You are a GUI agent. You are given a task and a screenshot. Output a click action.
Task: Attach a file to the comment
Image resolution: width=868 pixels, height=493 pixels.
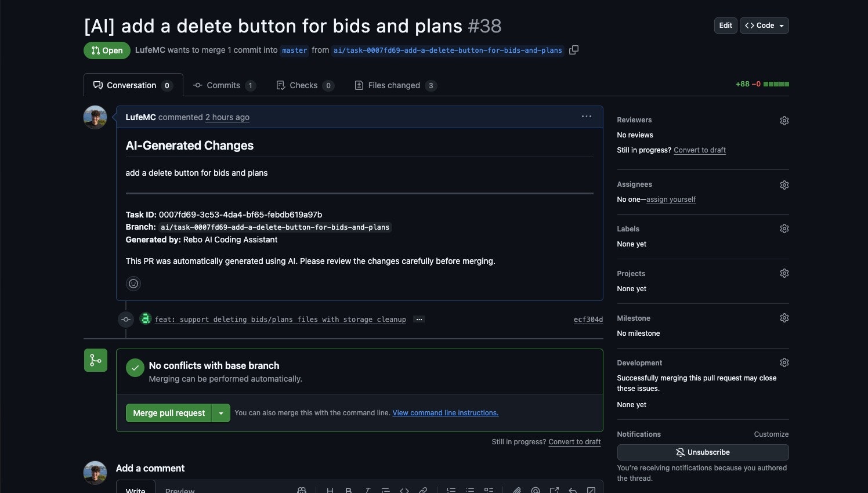tap(516, 490)
